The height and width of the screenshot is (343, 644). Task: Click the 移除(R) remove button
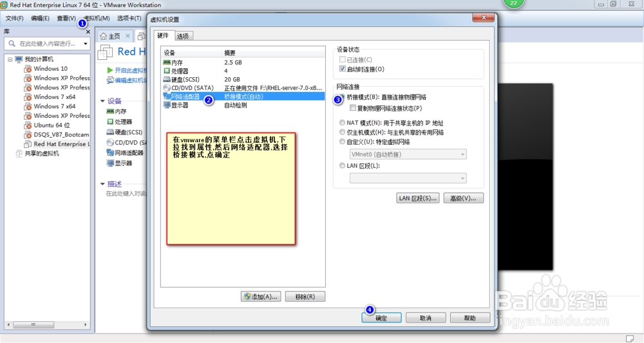(x=305, y=297)
